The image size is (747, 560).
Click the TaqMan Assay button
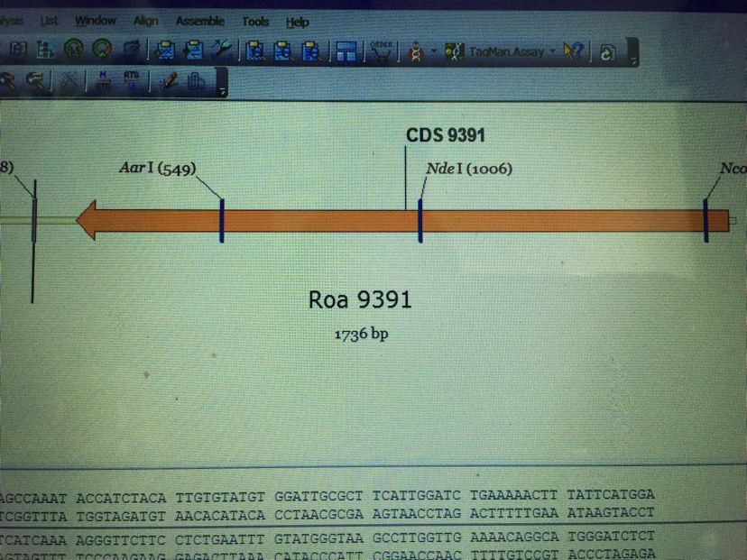click(x=494, y=51)
